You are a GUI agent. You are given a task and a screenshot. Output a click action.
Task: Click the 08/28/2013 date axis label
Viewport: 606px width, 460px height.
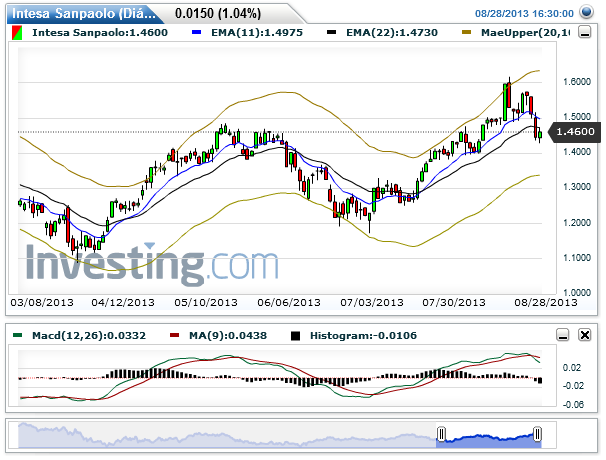pyautogui.click(x=546, y=302)
